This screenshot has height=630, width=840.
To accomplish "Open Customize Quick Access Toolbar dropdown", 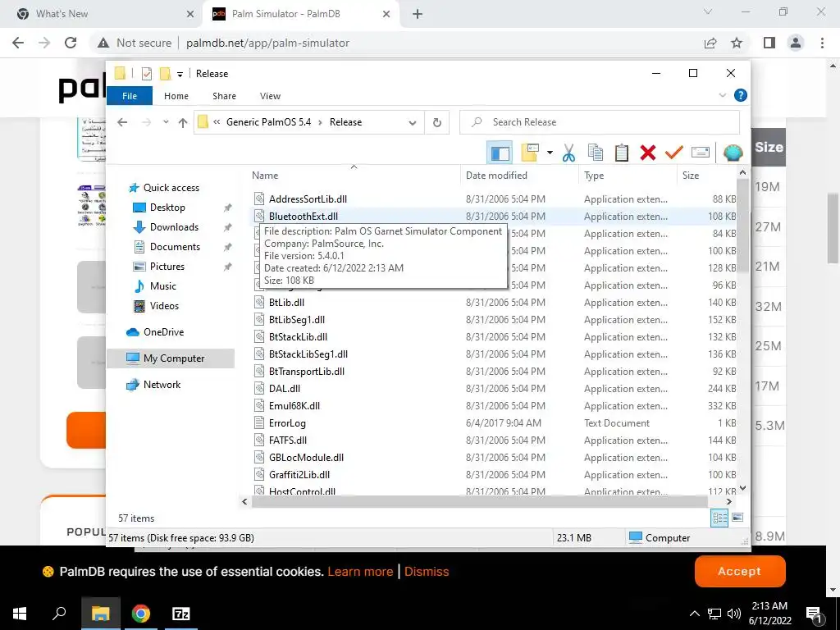I will point(180,74).
